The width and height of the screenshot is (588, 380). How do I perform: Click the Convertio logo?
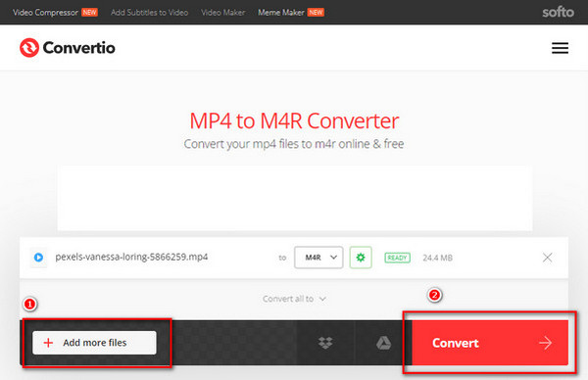click(x=68, y=48)
